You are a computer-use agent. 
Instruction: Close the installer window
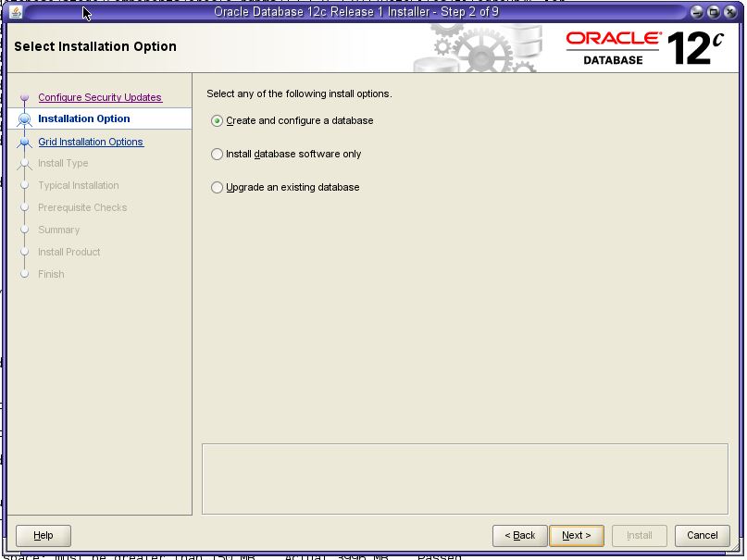click(x=730, y=12)
